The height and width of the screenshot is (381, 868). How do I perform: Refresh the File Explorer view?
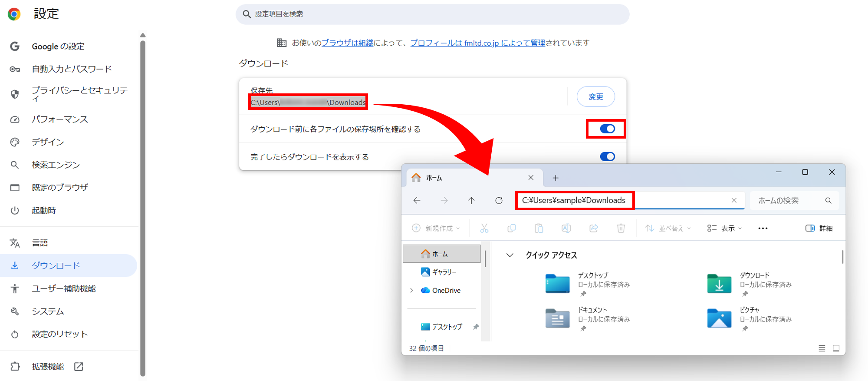[x=499, y=200]
